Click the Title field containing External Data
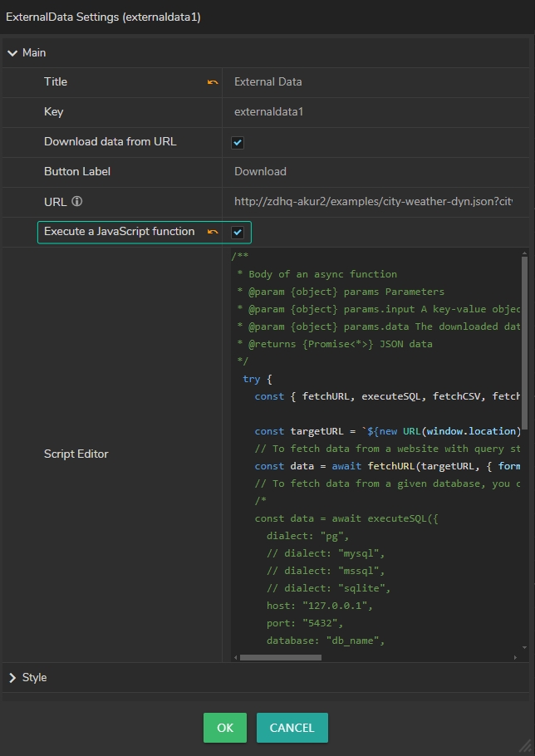535x756 pixels. point(374,82)
